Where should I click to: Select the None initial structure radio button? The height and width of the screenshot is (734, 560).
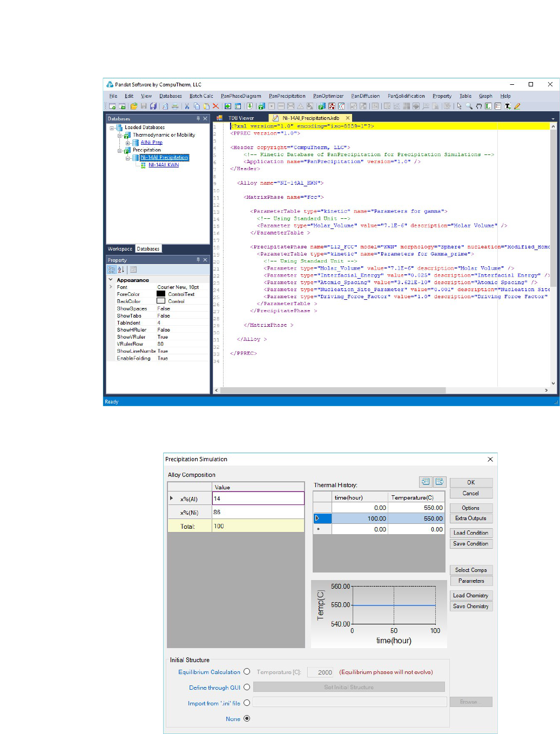pos(247,718)
